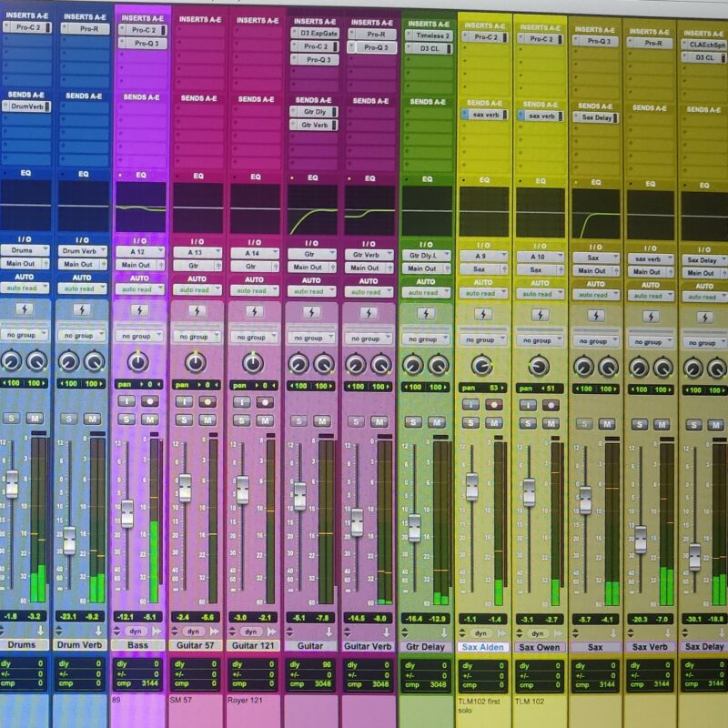Viewport: 728px width, 728px height.
Task: Click the dyn button on Bass track
Action: click(136, 632)
